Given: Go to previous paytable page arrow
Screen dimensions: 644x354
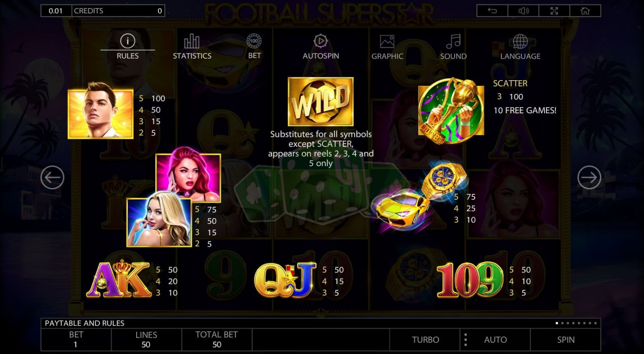Looking at the screenshot, I should tap(52, 177).
